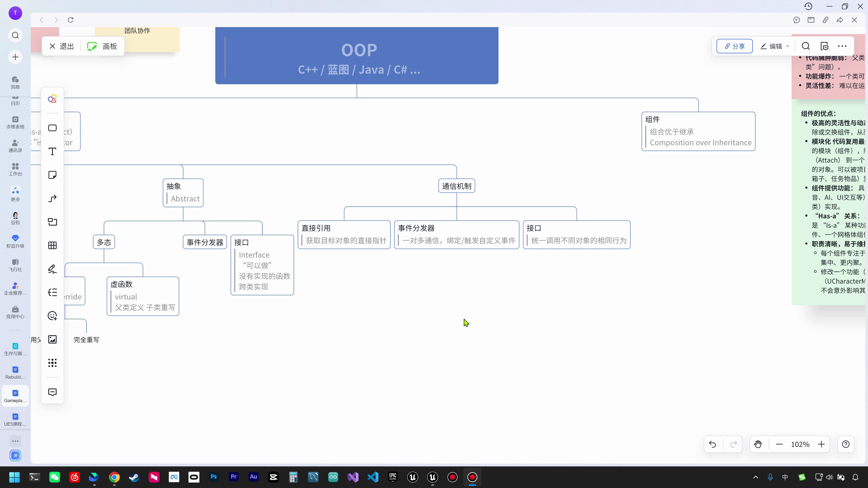
Task: Open the comments icon in top bar
Action: pyautogui.click(x=797, y=20)
